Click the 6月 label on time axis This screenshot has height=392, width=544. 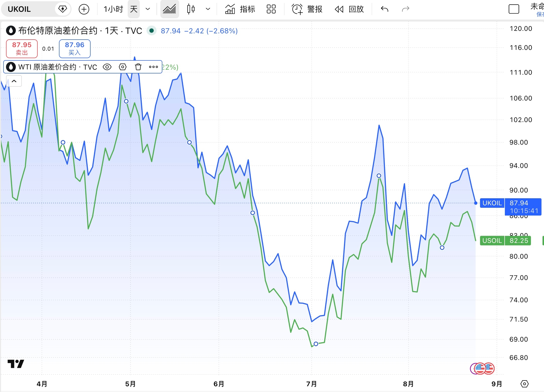[x=219, y=384]
